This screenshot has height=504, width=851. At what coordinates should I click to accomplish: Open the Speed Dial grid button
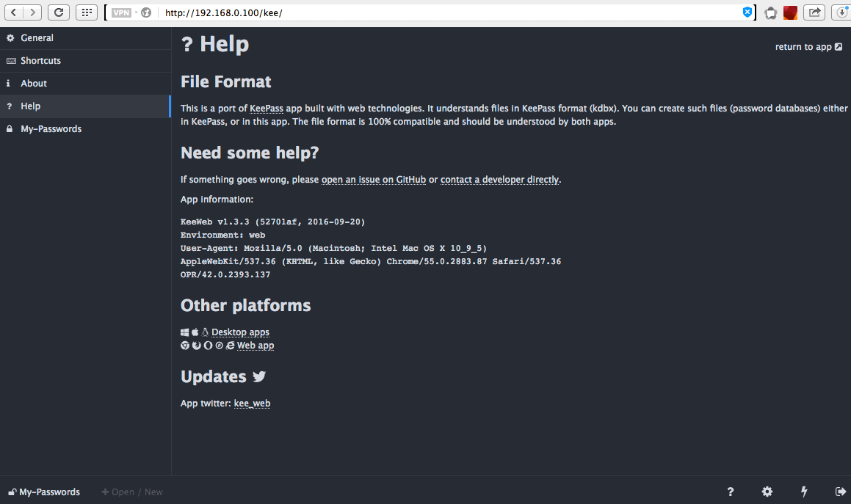pos(87,12)
